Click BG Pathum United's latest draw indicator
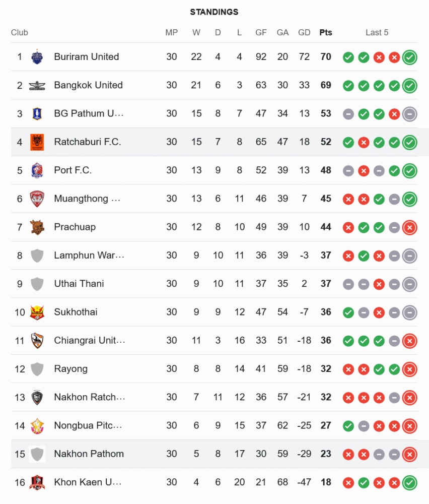The height and width of the screenshot is (504, 429). coord(409,114)
